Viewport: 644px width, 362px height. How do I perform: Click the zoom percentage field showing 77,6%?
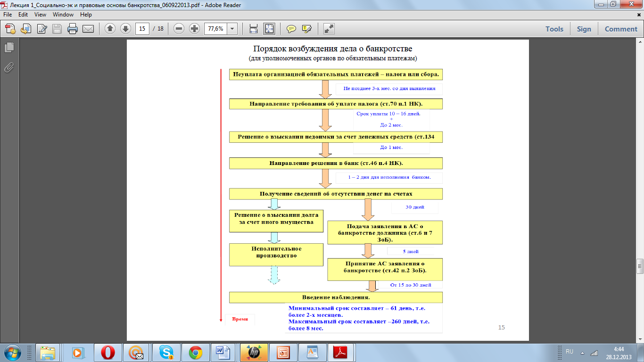click(x=215, y=29)
